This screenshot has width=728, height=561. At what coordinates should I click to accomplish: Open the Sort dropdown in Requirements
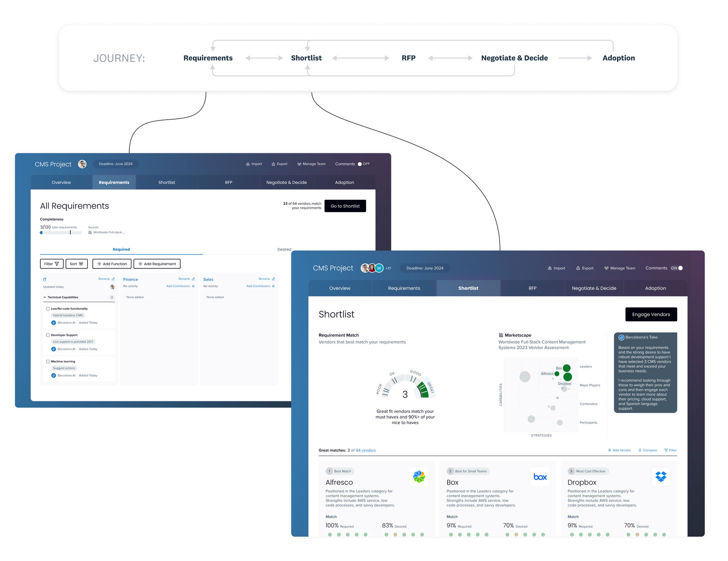[x=76, y=264]
